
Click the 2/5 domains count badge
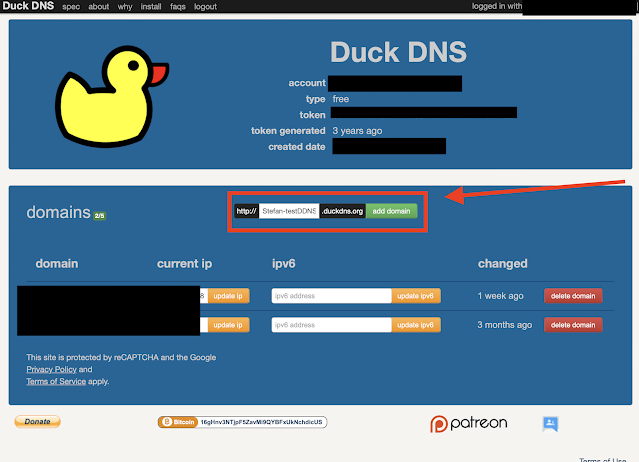pos(99,216)
